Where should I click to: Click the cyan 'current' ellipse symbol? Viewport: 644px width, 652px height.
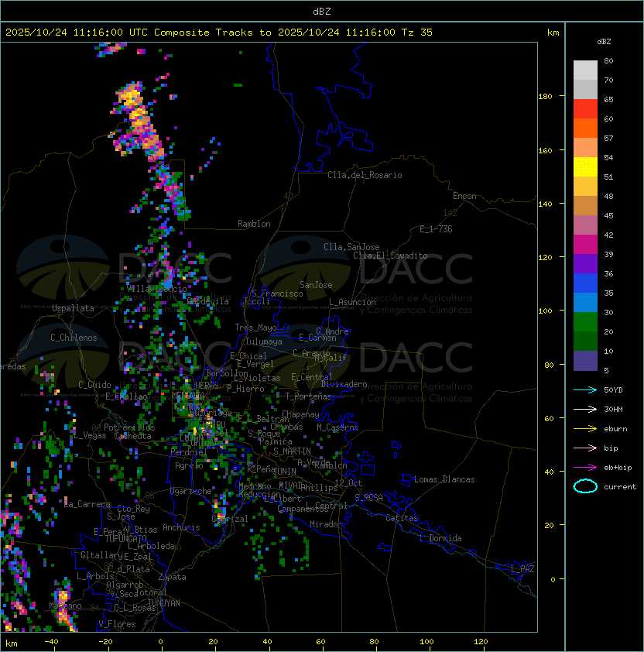pos(585,486)
